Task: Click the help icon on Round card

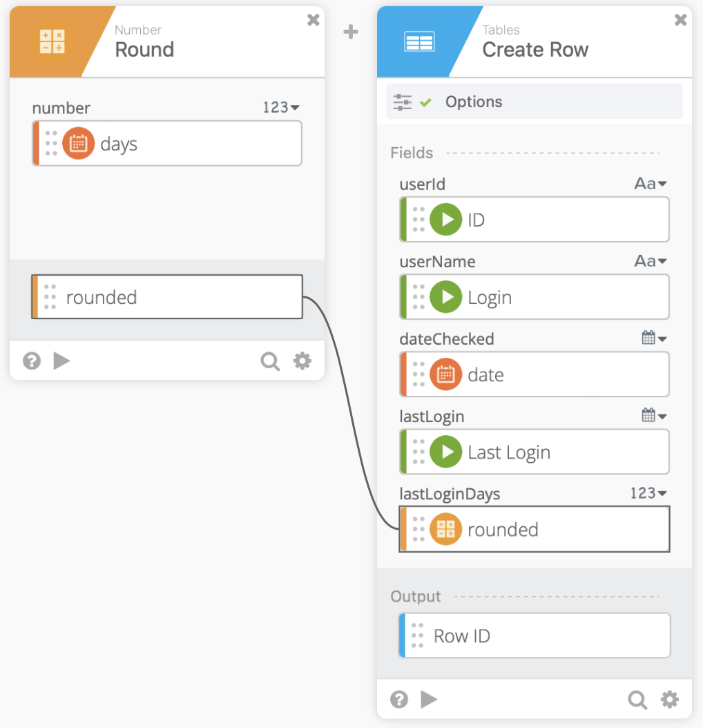Action: coord(32,361)
